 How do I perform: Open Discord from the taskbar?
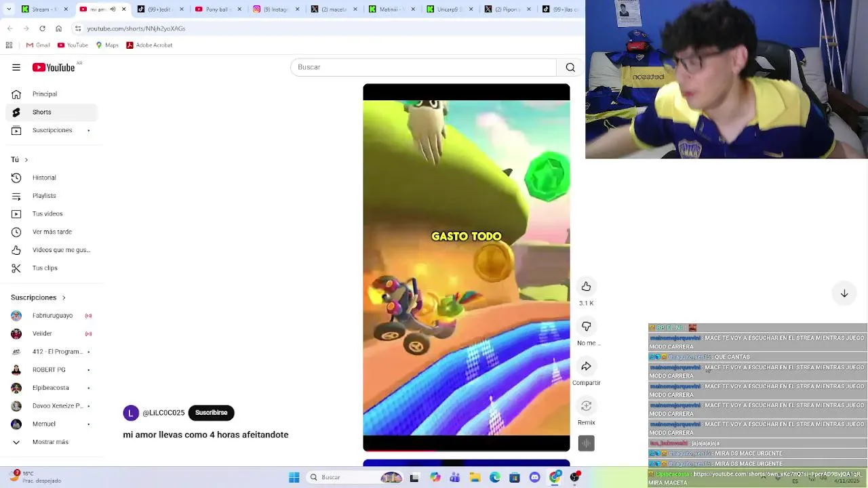coord(535,477)
